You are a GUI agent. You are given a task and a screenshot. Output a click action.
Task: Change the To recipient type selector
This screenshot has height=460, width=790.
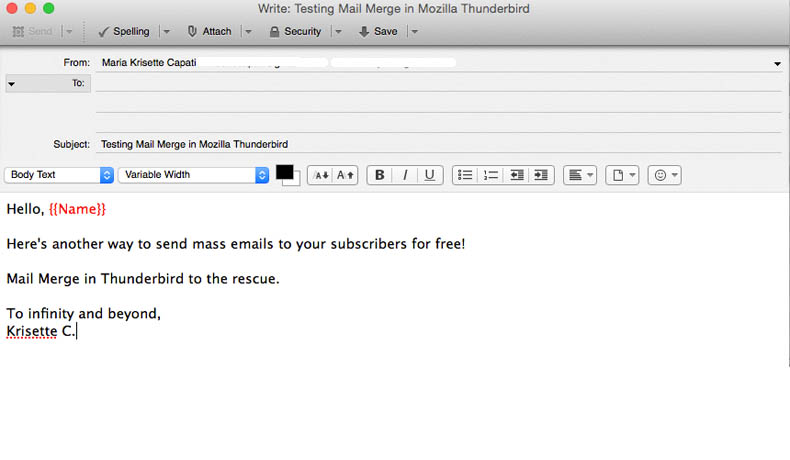tap(48, 84)
